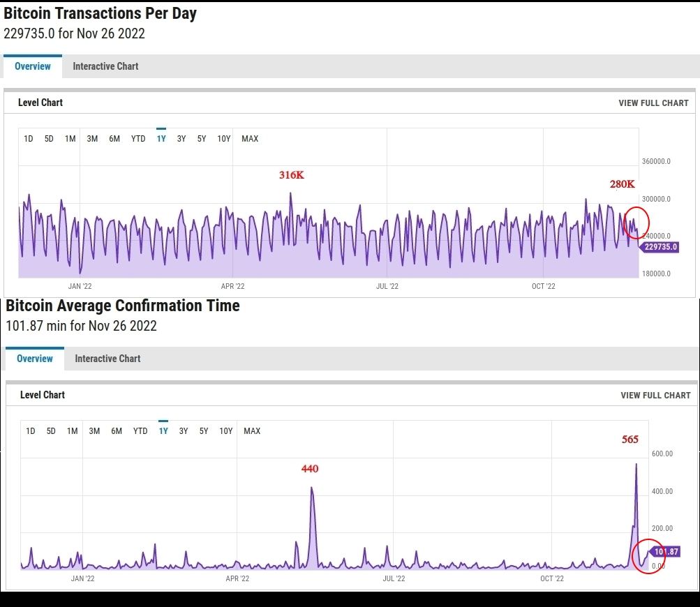The image size is (700, 607).
Task: Switch to Interactive Chart tab for Transactions Per Day
Action: click(105, 66)
